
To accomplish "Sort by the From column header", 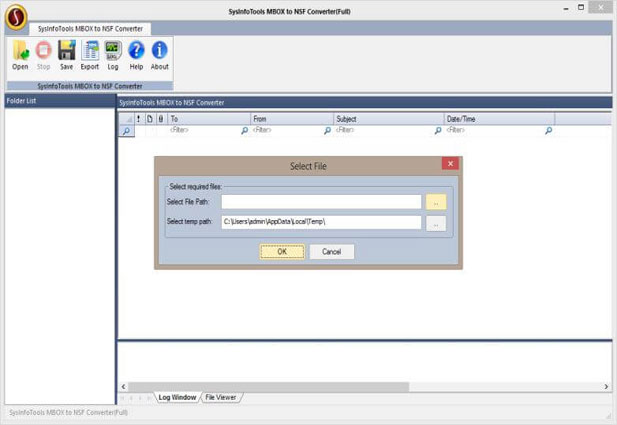I will click(292, 119).
